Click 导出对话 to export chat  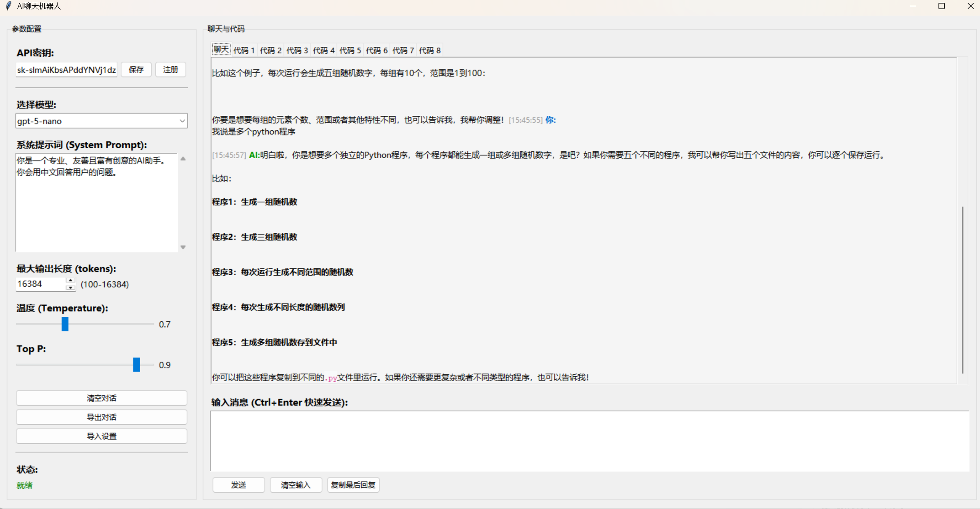(101, 417)
